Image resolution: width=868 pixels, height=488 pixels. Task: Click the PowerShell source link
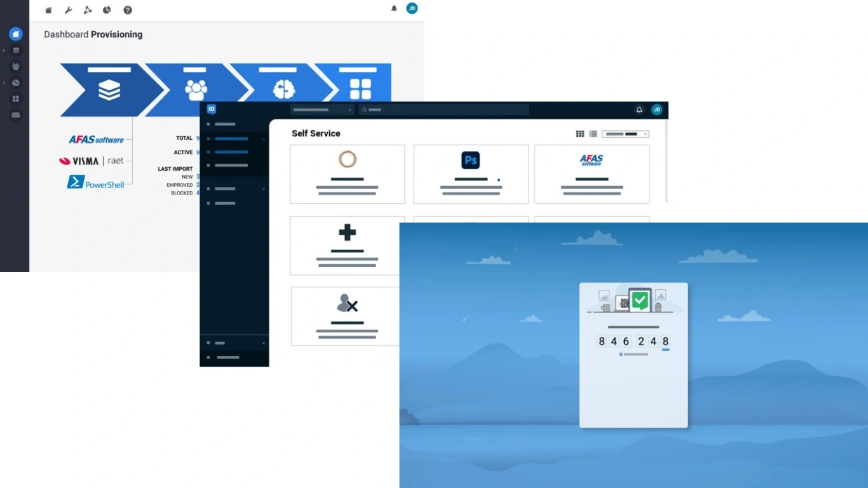[x=96, y=183]
